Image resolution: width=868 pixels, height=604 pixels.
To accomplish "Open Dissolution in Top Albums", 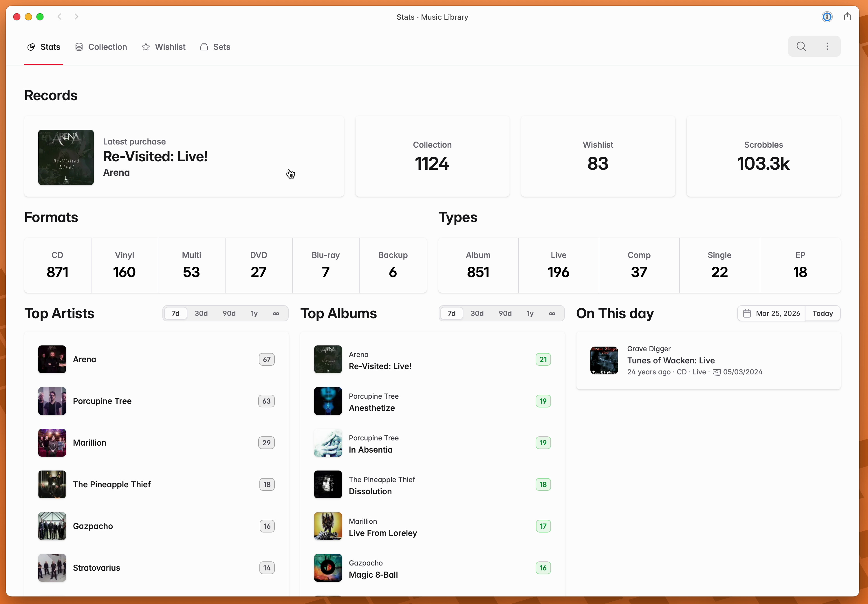I will 432,484.
